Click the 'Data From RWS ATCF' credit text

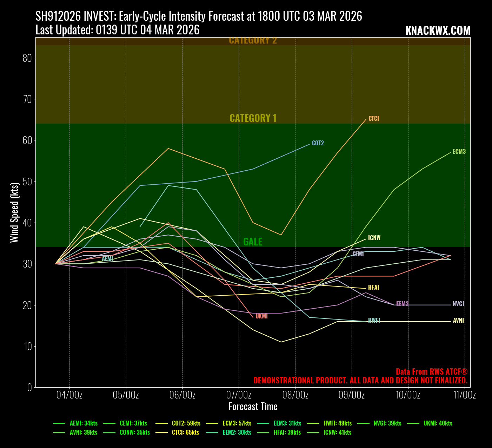(431, 372)
